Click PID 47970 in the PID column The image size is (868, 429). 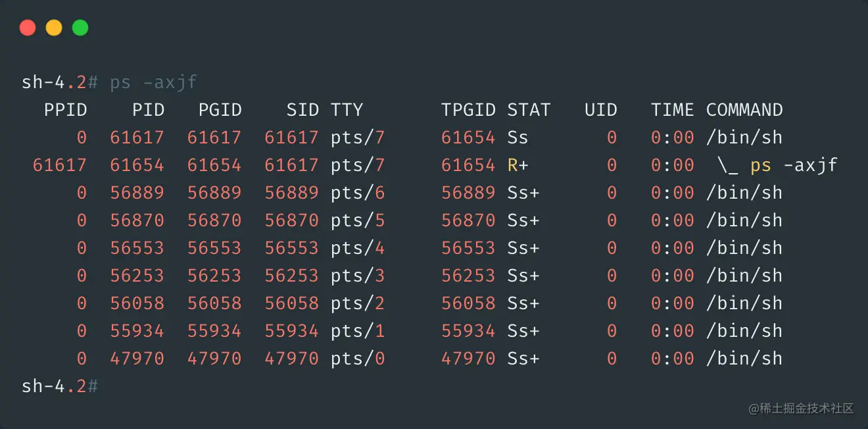pyautogui.click(x=137, y=359)
